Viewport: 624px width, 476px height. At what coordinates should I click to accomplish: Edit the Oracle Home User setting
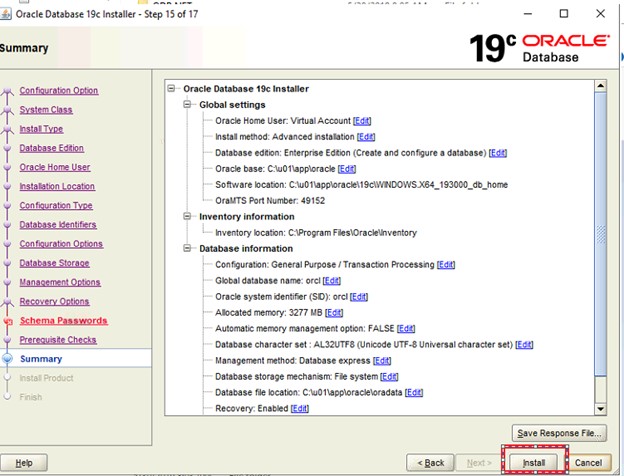(x=362, y=120)
